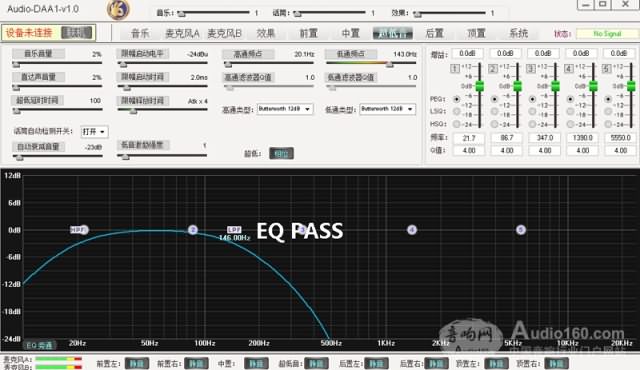
Task: Select HSQ radio for band 5
Action: pyautogui.click(x=608, y=124)
